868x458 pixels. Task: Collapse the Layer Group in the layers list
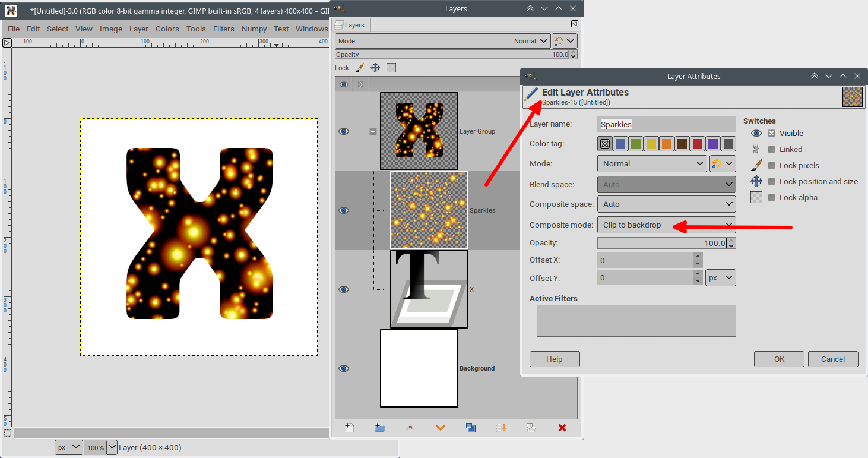tap(373, 132)
